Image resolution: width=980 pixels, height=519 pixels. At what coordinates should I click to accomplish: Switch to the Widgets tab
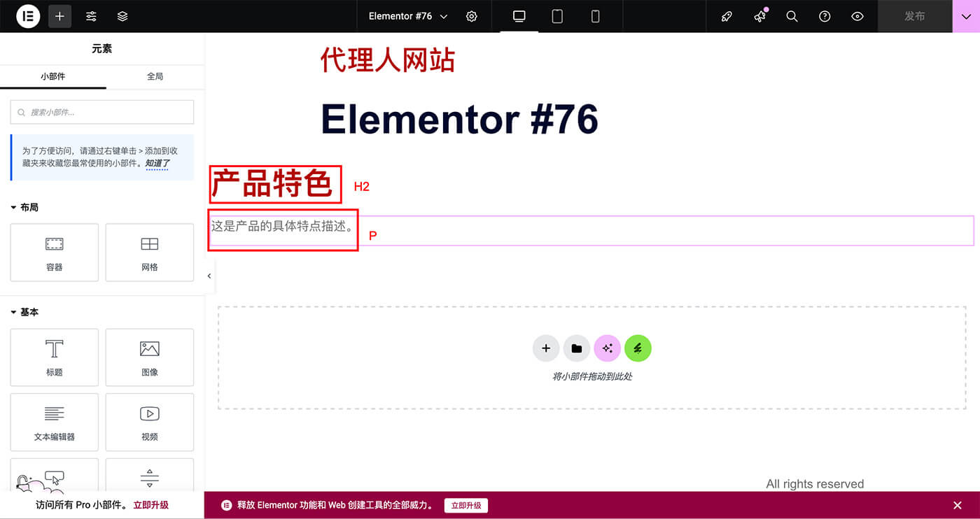[53, 76]
